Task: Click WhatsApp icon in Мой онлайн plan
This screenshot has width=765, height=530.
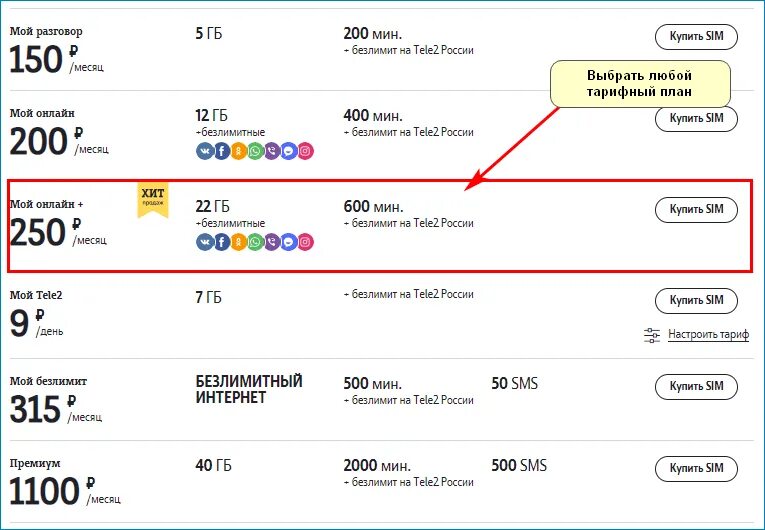Action: pyautogui.click(x=255, y=151)
